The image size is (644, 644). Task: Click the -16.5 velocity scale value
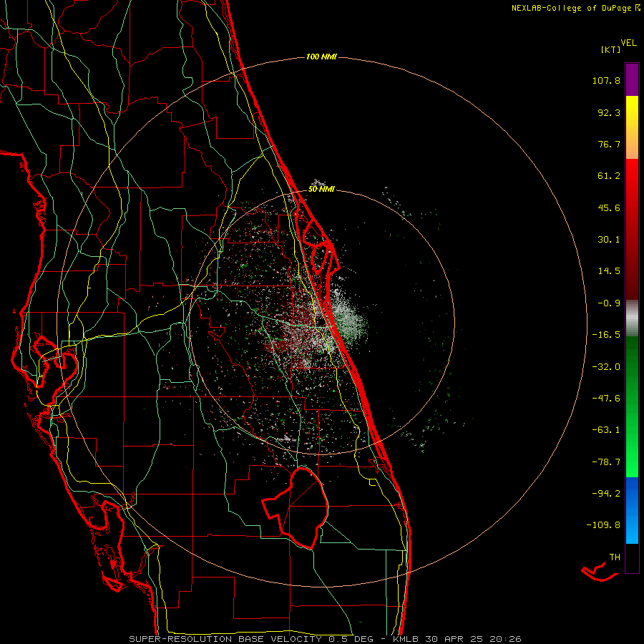(x=606, y=335)
